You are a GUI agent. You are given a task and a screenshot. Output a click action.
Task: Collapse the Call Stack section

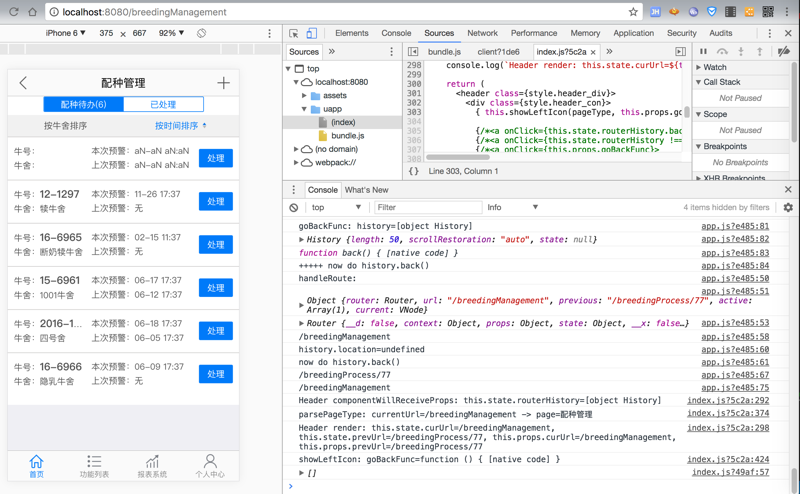click(720, 83)
